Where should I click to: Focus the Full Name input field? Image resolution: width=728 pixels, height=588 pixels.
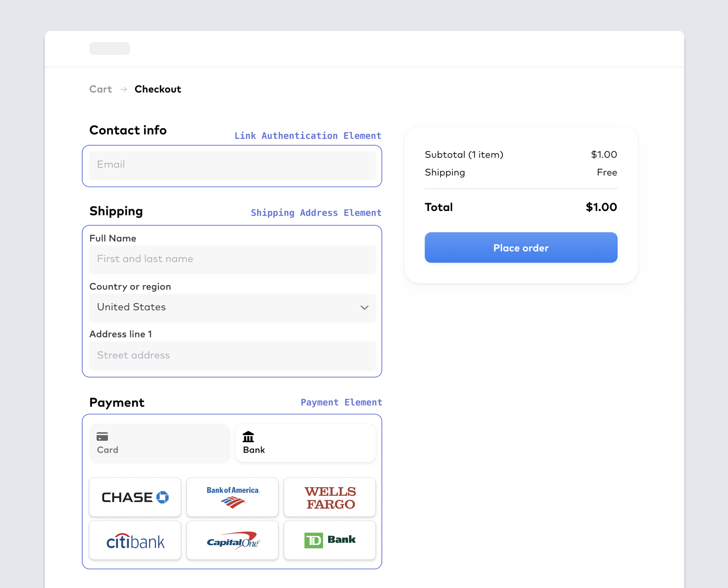click(232, 259)
